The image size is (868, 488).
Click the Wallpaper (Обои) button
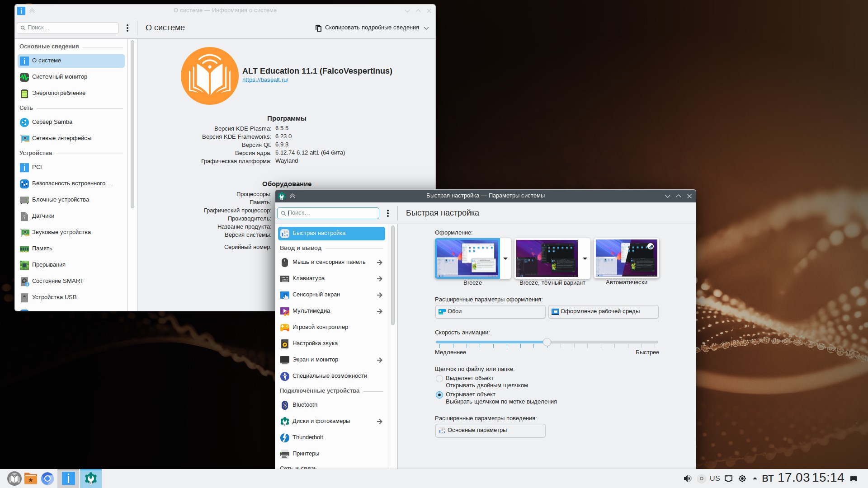(490, 311)
